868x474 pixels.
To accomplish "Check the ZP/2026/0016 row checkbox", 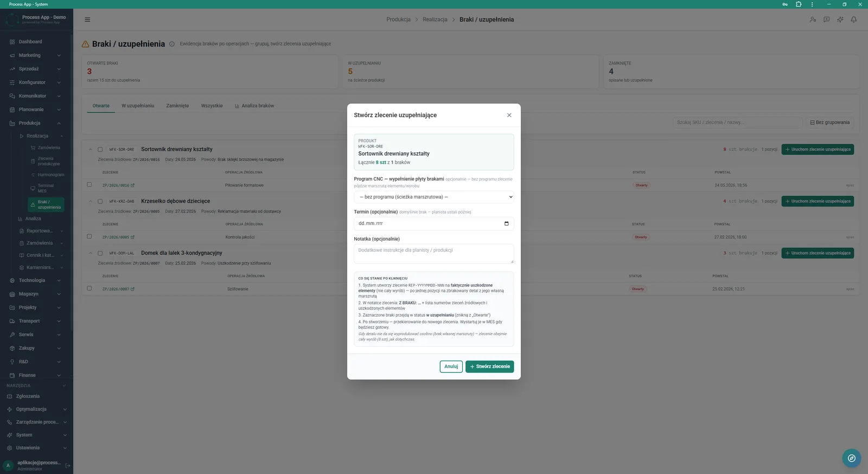I will [x=90, y=184].
